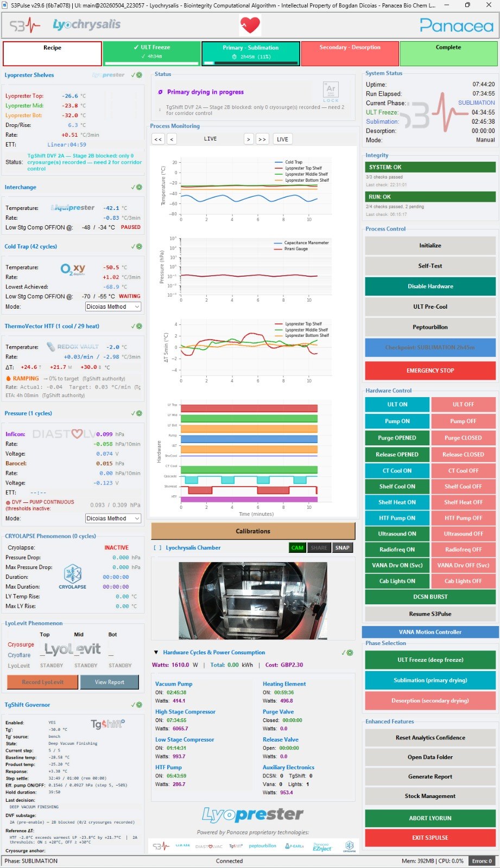Set Purge valve to OPENED

(x=397, y=438)
